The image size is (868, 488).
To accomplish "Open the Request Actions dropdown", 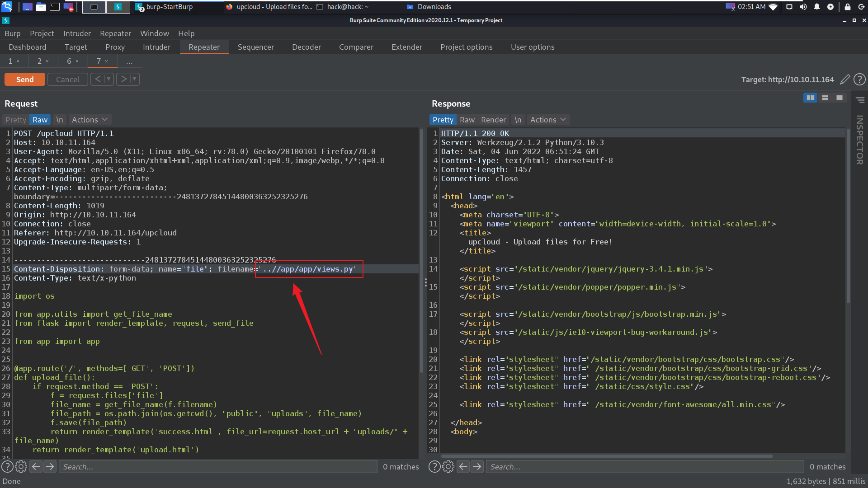I will tap(90, 120).
